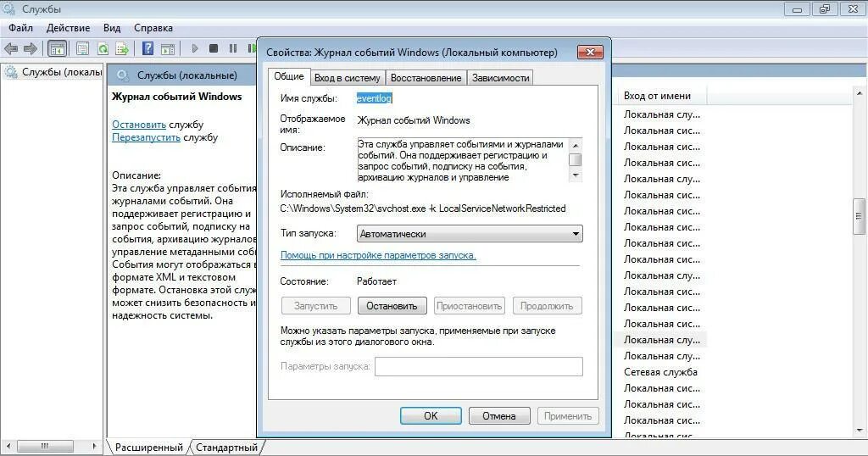Click the Start service play icon

coord(195,48)
